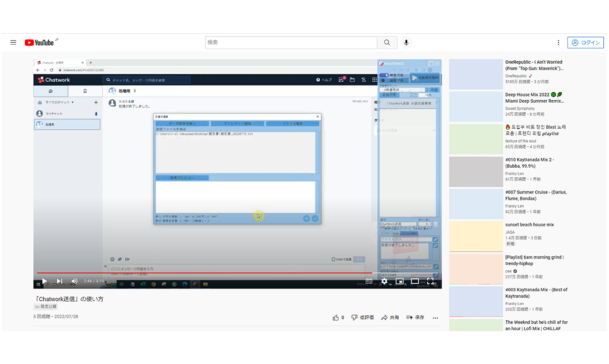This screenshot has width=609, height=364.
Task: Open The Weeknd Lofi Mix video title
Action: point(536,325)
